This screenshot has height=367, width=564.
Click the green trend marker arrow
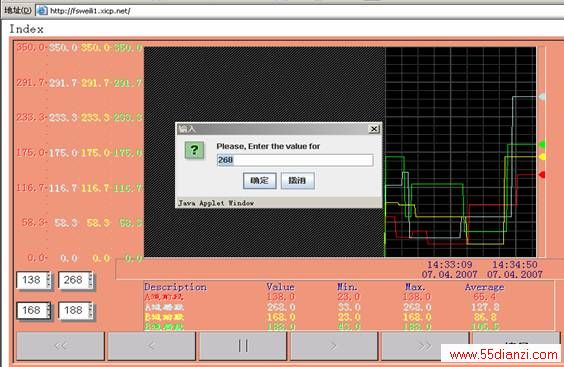(x=542, y=145)
